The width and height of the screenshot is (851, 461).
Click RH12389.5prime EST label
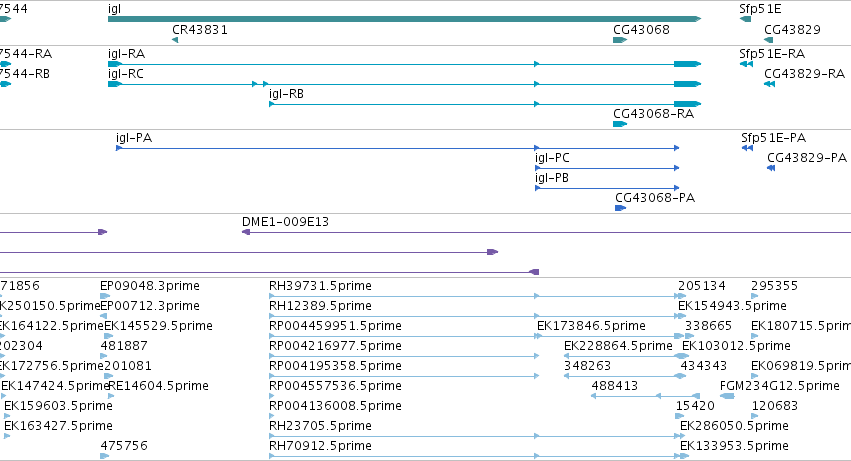[320, 306]
